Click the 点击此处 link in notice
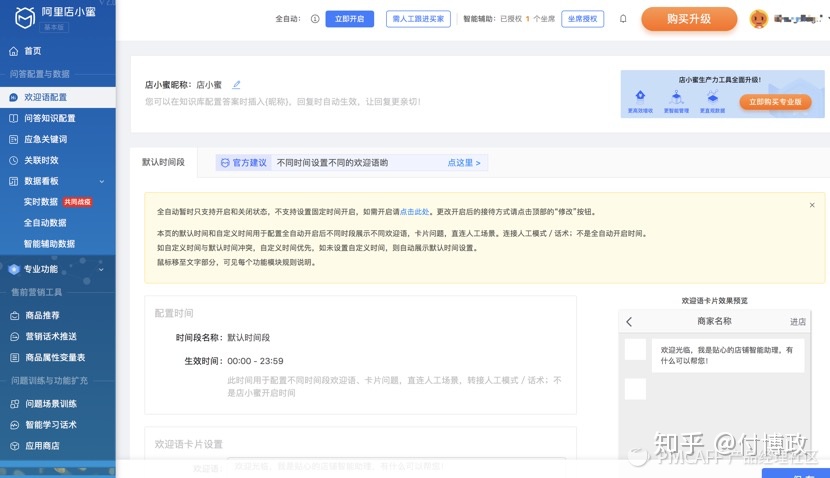Image resolution: width=830 pixels, height=478 pixels. (414, 212)
